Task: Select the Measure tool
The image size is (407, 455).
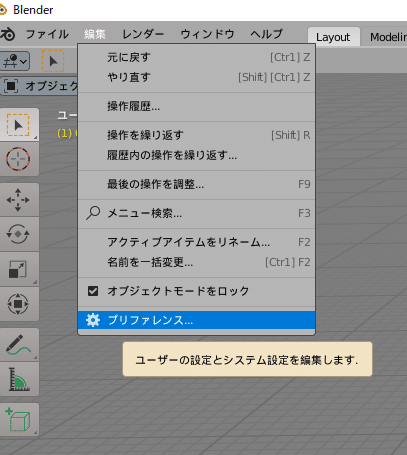Action: click(x=19, y=379)
